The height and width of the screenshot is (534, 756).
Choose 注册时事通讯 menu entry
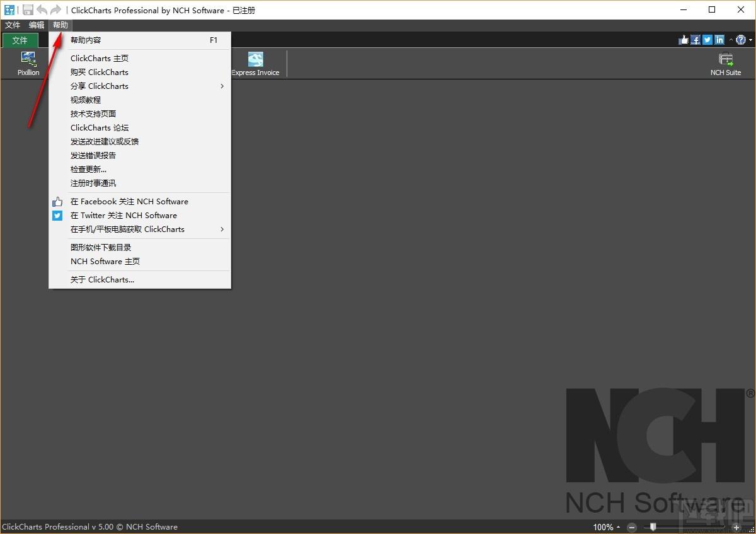click(140, 183)
